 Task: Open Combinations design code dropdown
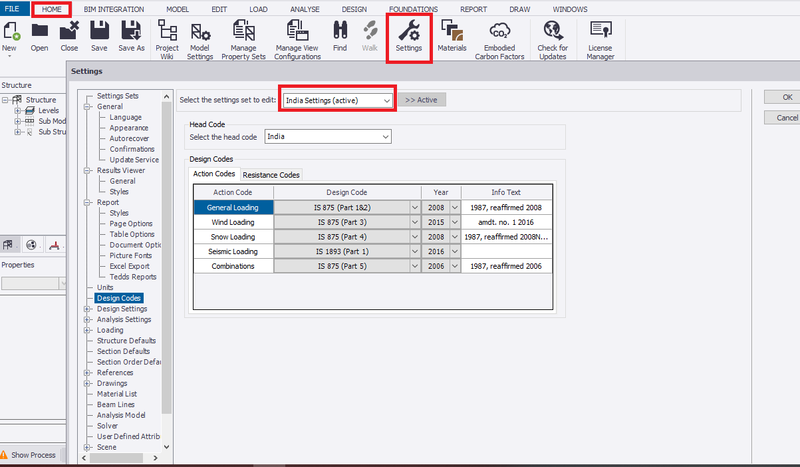coord(415,266)
